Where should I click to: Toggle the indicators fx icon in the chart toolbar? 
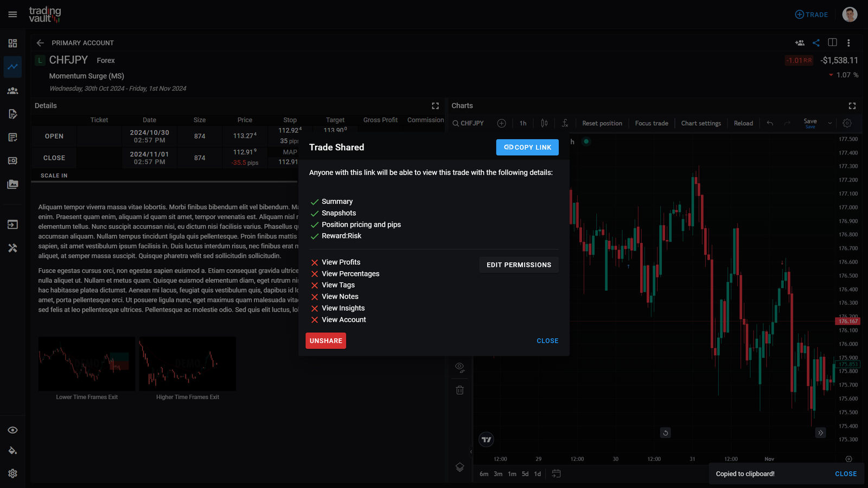click(565, 123)
